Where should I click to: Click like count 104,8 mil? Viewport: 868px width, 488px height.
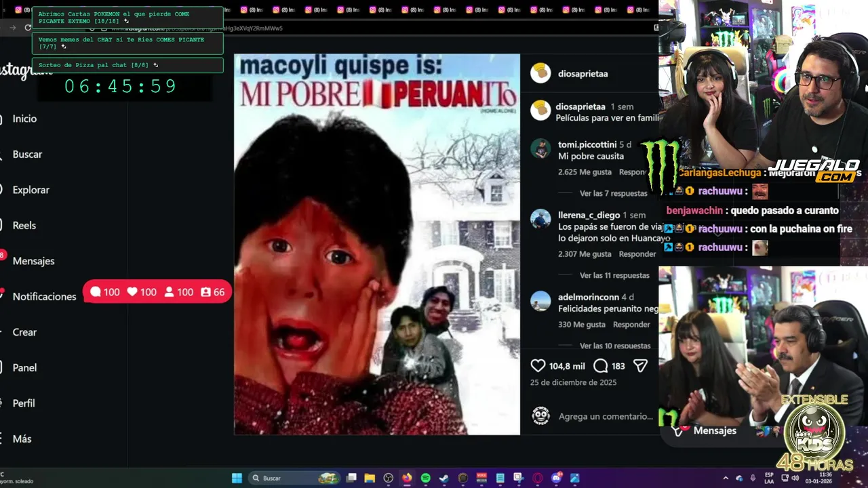(567, 366)
